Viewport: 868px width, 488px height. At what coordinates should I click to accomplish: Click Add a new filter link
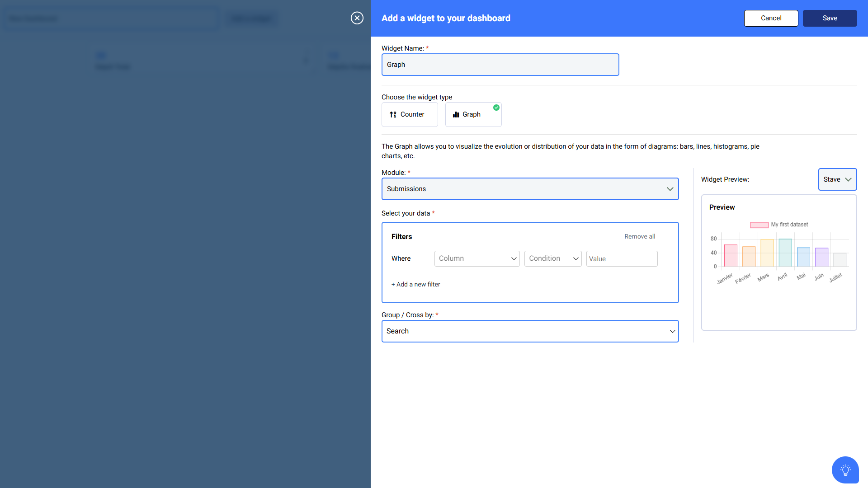pyautogui.click(x=415, y=284)
